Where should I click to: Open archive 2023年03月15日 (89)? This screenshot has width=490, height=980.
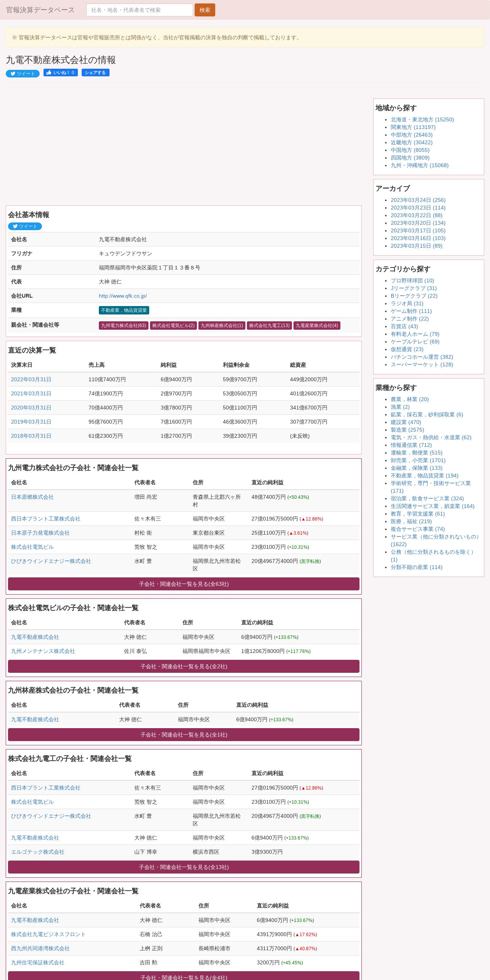[x=416, y=246]
